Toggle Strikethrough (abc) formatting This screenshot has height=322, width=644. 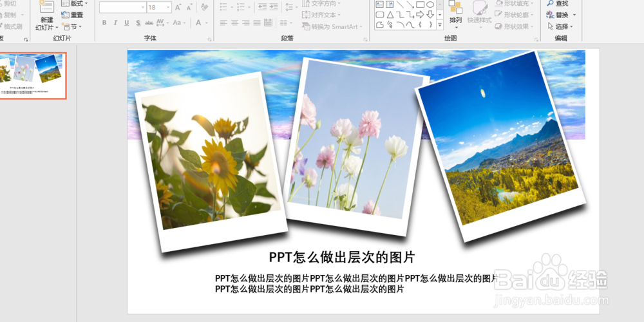[149, 23]
